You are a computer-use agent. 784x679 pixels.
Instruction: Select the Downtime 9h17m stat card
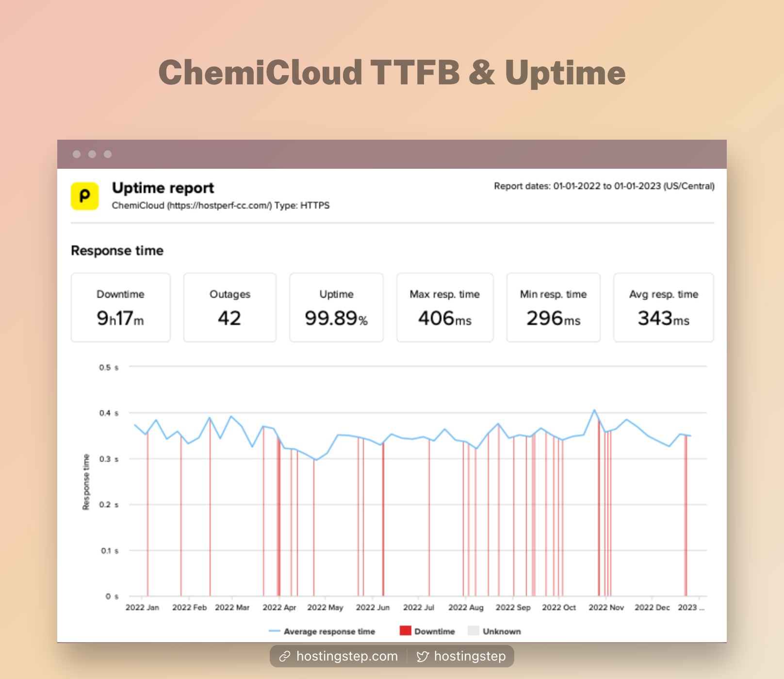click(x=121, y=307)
